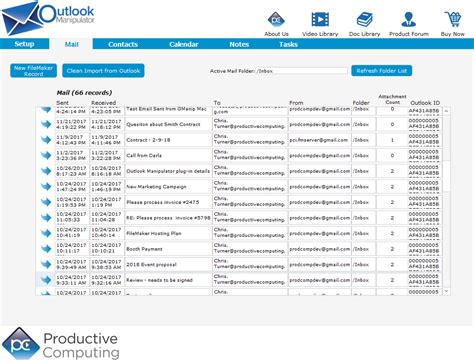Click arrow icon for RE: Please process invoice #5798

tap(46, 218)
